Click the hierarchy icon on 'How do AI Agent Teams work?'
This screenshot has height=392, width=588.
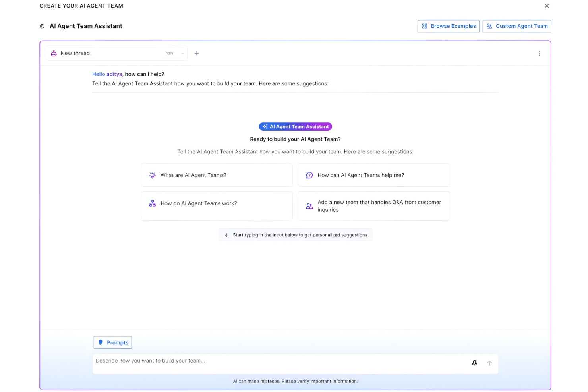(152, 203)
